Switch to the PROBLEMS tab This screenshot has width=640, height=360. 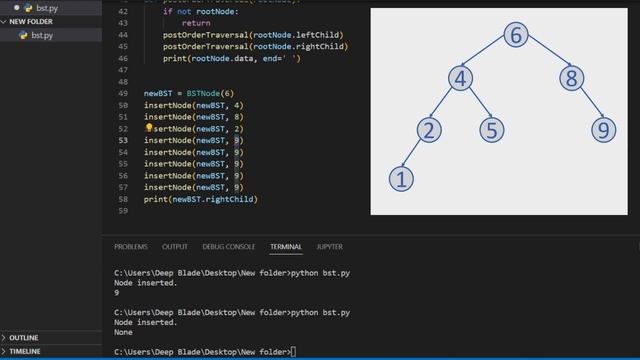click(131, 247)
